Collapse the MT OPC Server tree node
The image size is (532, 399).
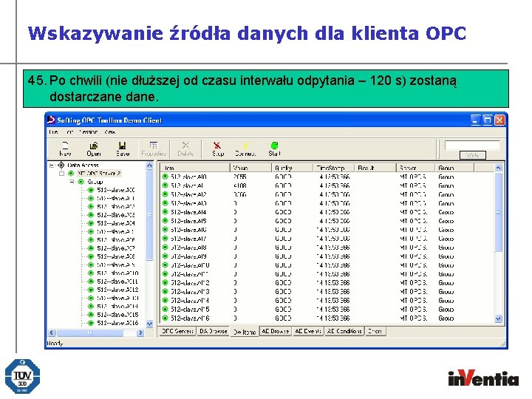(x=61, y=174)
